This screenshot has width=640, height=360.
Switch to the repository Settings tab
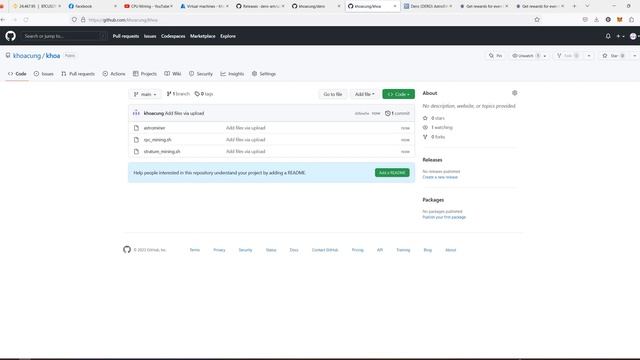point(264,74)
